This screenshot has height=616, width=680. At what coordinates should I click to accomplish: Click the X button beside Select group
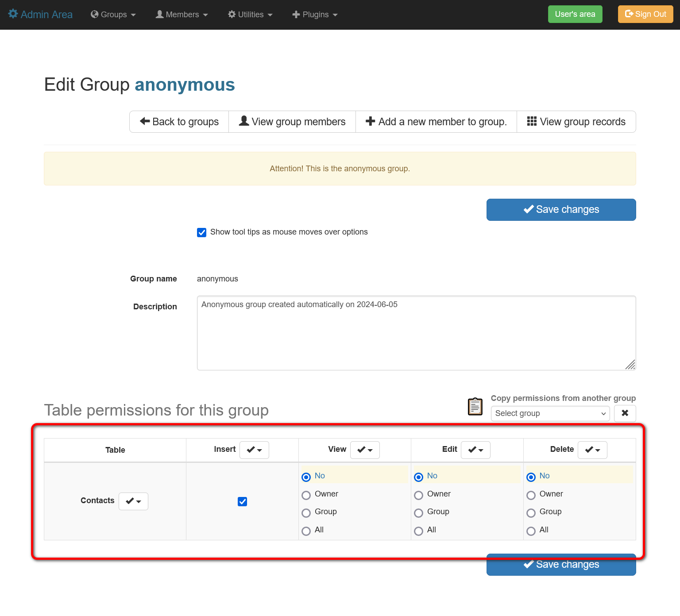click(x=625, y=413)
